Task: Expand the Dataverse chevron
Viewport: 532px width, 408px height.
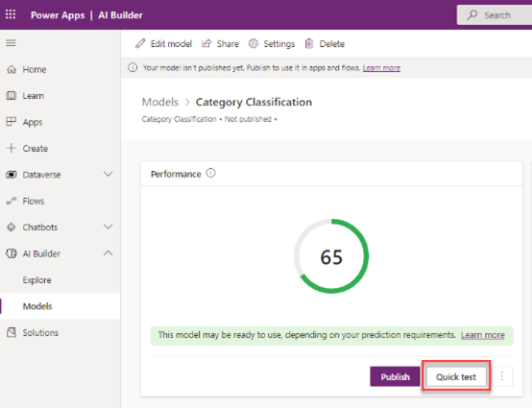Action: point(108,175)
